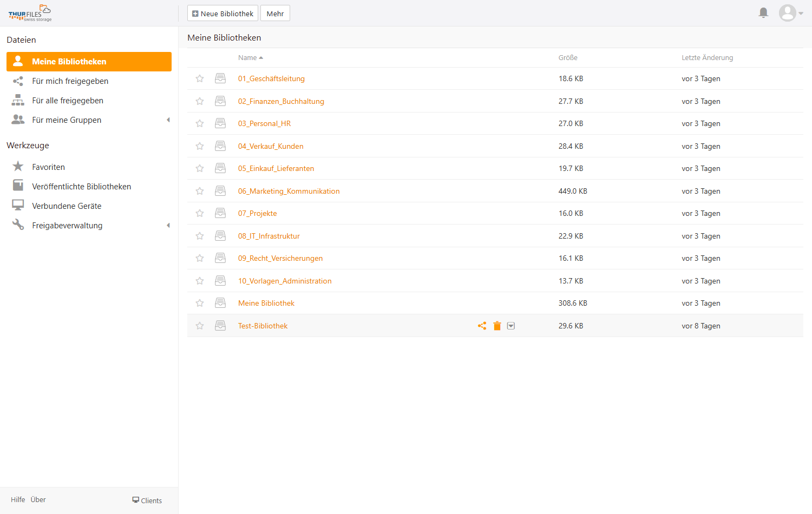Open the 06_Marketing_Kommunikation library

coord(289,191)
